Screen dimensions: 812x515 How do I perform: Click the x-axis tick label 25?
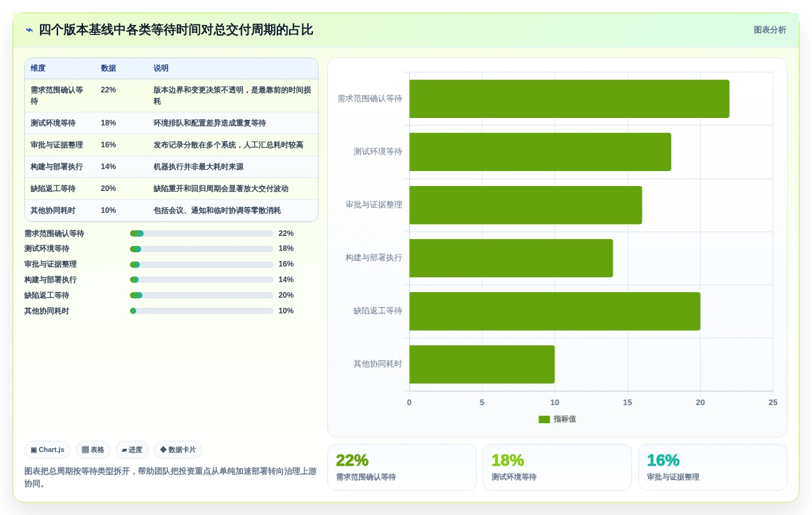click(773, 403)
